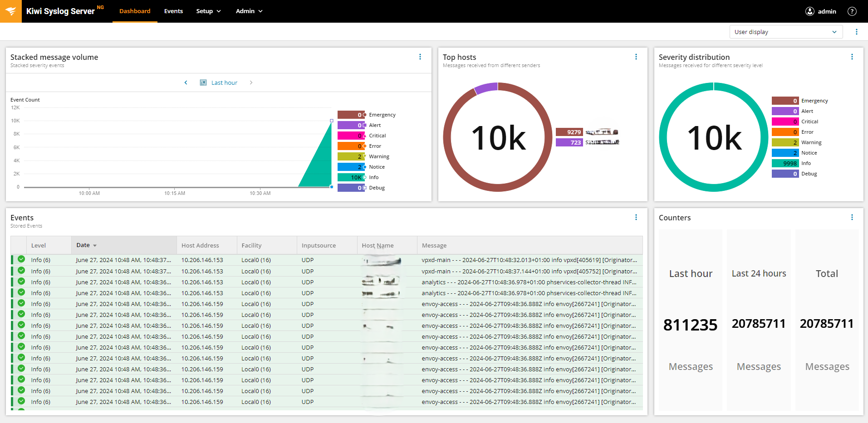
Task: Toggle Critical series in stacked volume legend
Action: (362, 136)
